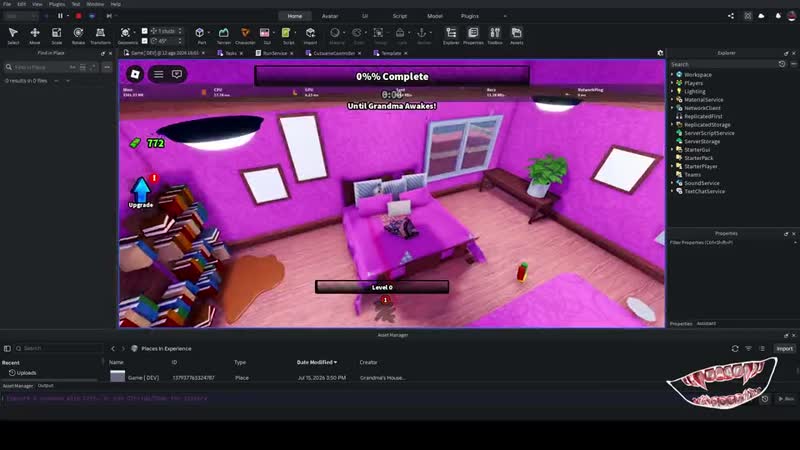The image size is (800, 450).
Task: Open the Template script tab
Action: 391,53
